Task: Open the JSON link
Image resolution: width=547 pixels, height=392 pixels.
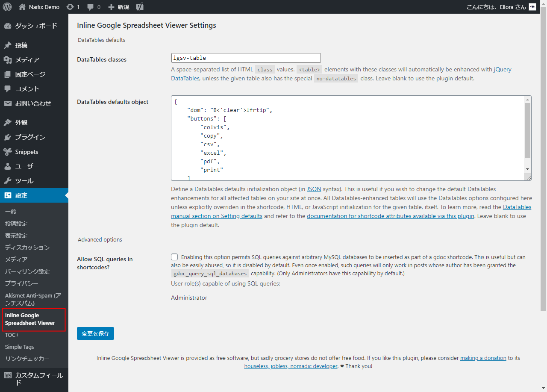Action: 314,189
